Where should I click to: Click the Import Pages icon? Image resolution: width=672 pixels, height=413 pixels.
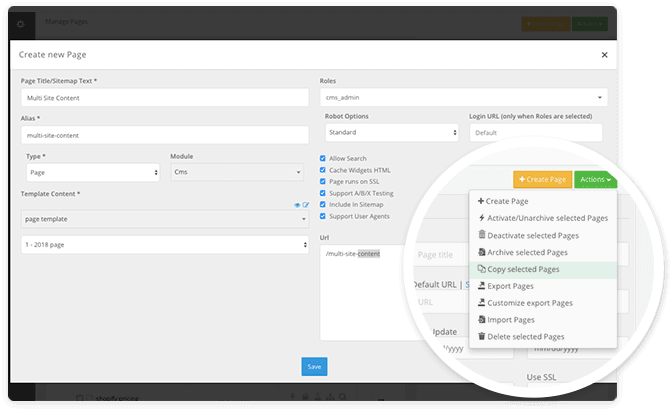coord(481,320)
